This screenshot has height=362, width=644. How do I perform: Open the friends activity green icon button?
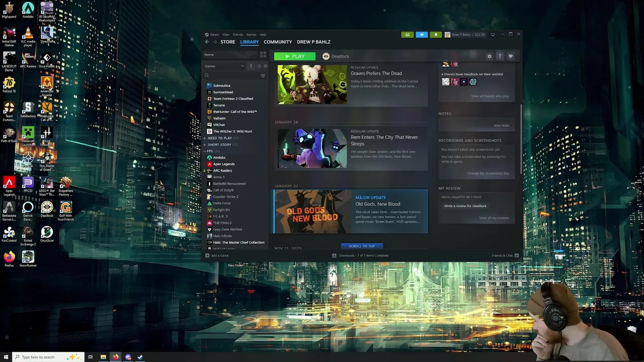(407, 35)
